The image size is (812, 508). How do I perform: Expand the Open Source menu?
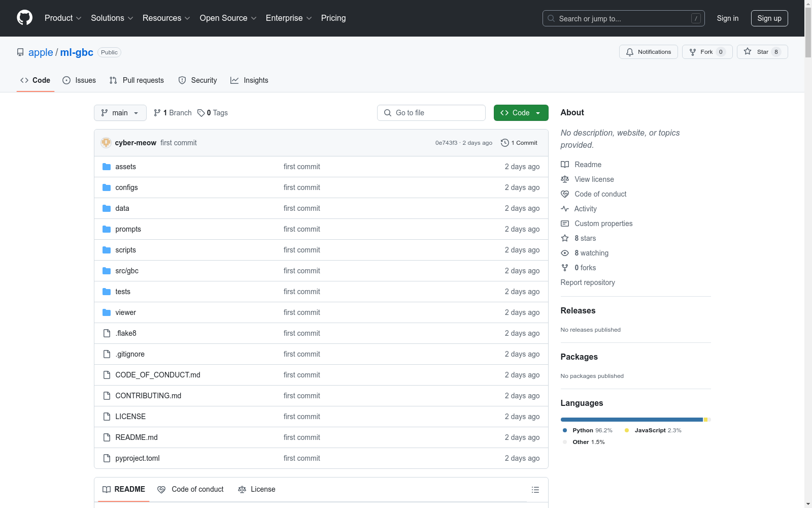228,18
